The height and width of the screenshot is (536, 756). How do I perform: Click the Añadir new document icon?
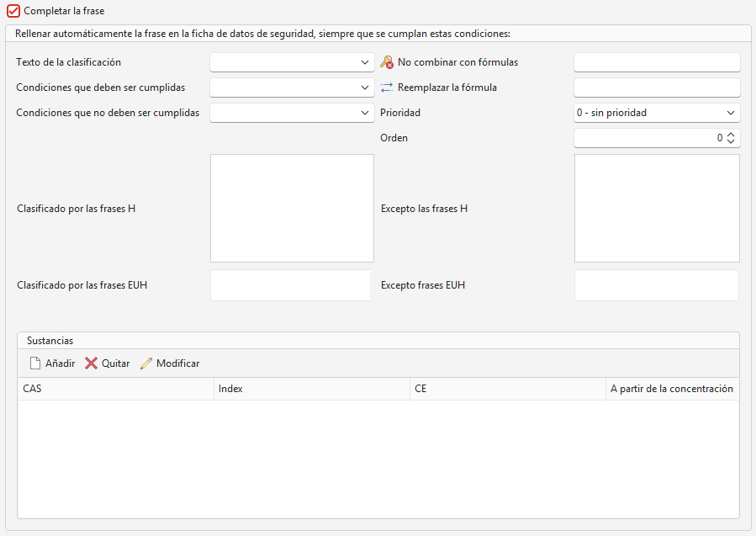tap(35, 364)
